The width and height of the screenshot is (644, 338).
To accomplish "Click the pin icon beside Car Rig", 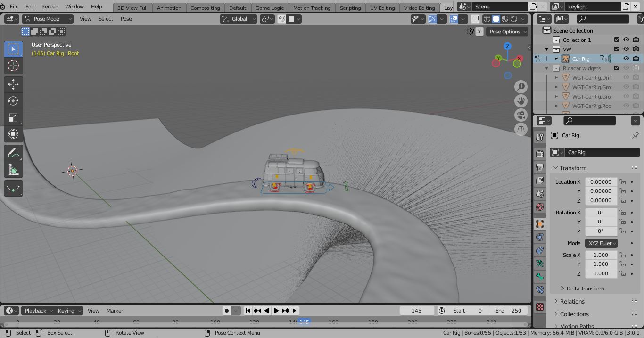I will click(x=635, y=135).
